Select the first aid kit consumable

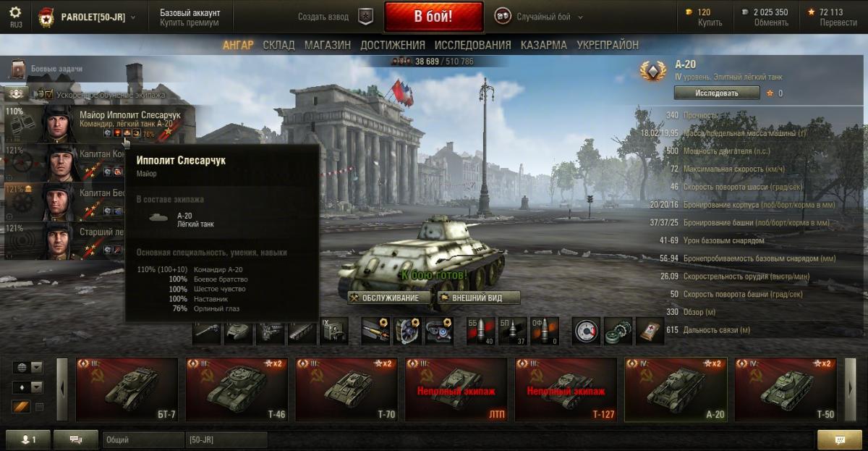click(650, 331)
